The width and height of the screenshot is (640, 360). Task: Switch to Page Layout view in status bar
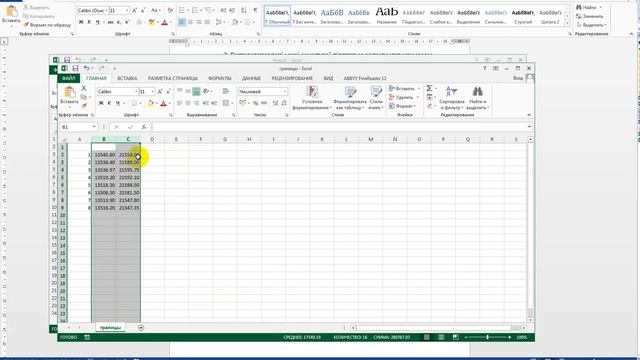(441, 337)
